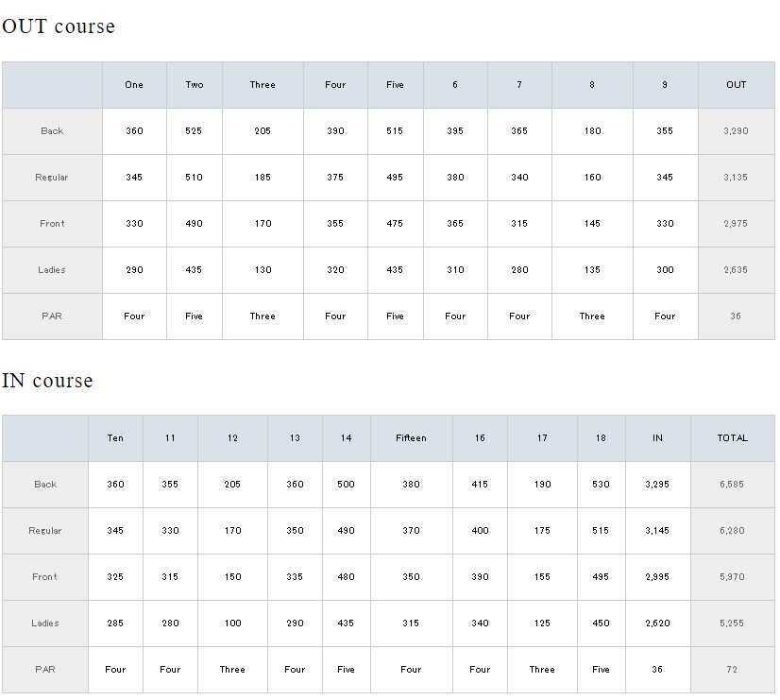The height and width of the screenshot is (700, 780).
Task: Select the Back row label in the OUT table
Action: coord(52,131)
